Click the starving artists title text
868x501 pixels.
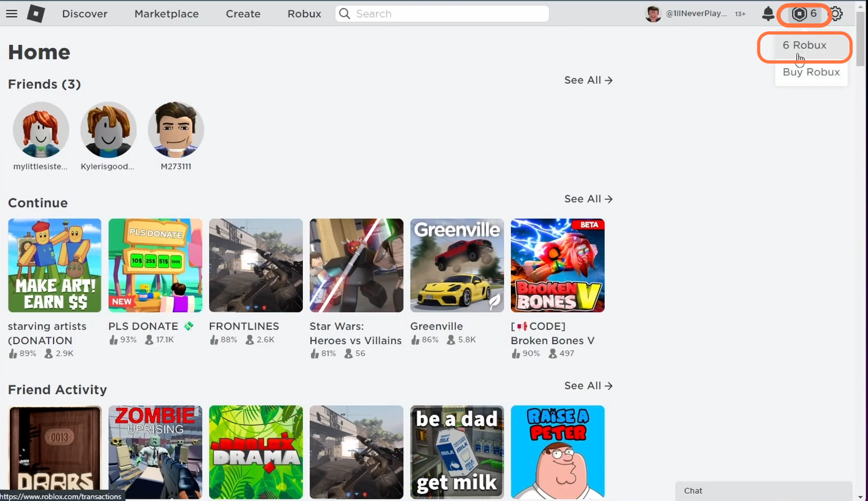(x=47, y=333)
